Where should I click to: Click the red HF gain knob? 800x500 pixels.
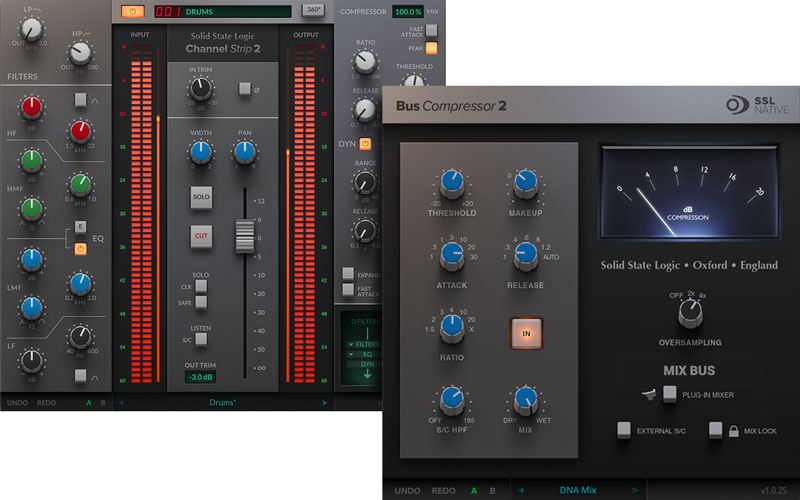click(x=32, y=107)
